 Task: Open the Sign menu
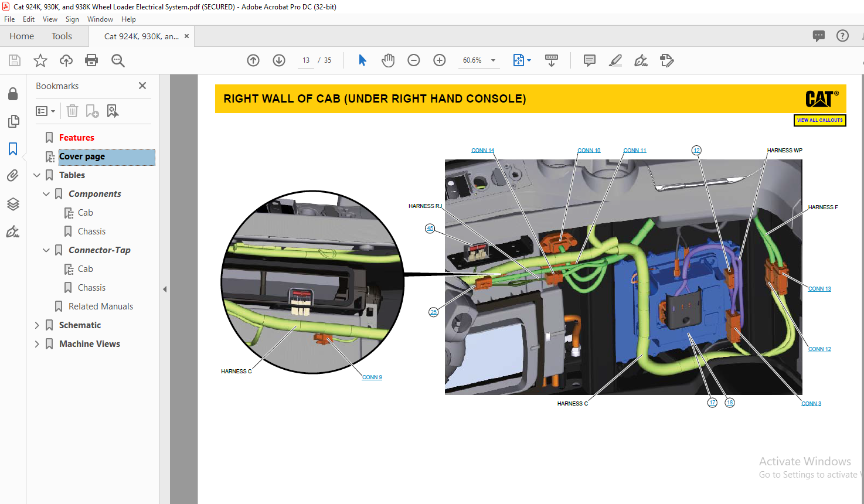72,19
